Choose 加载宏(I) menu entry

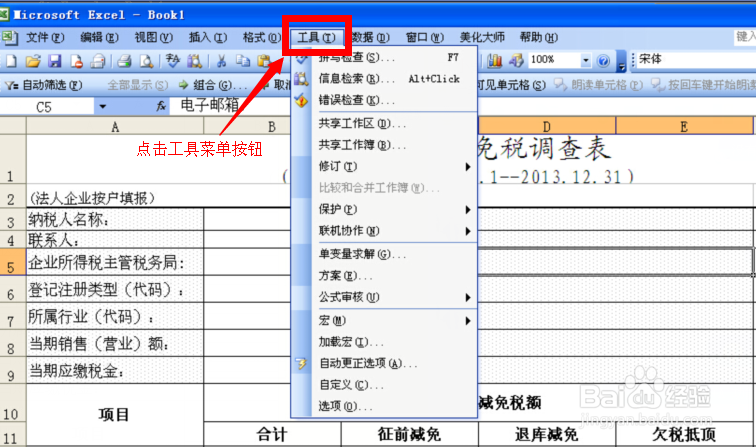(384, 342)
